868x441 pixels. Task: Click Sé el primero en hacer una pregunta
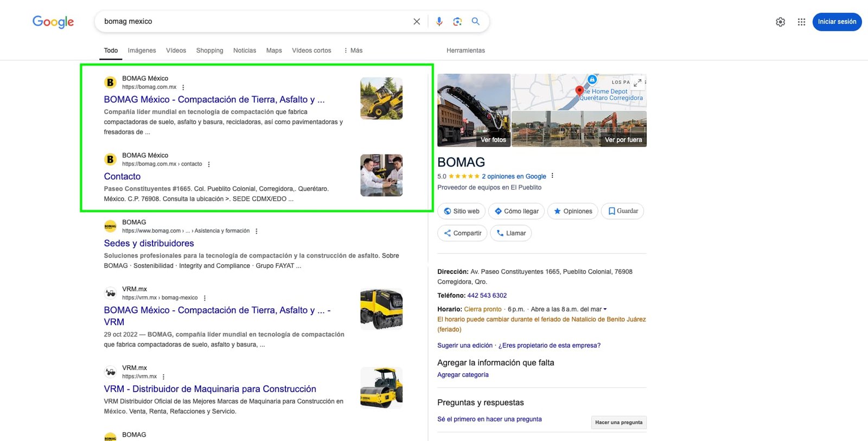click(489, 419)
